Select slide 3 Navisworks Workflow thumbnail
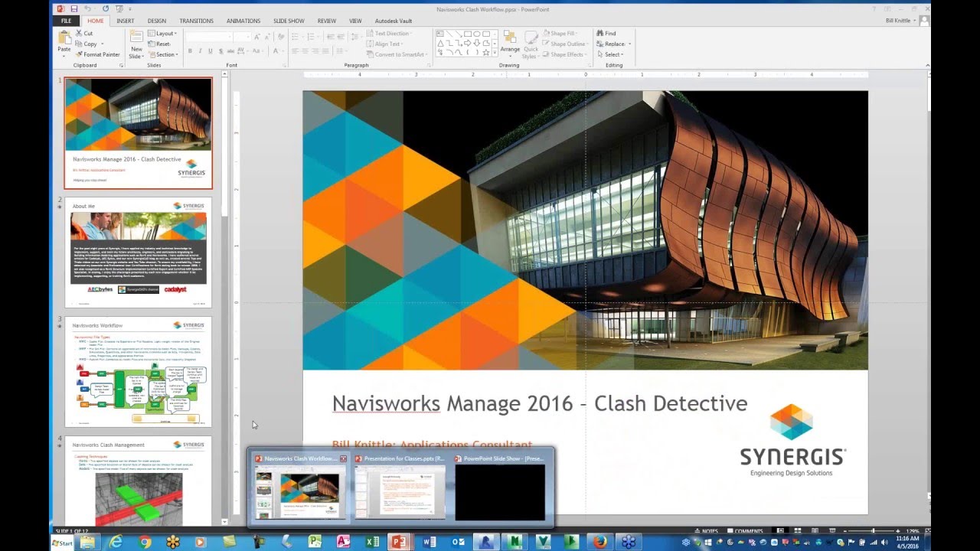 138,372
